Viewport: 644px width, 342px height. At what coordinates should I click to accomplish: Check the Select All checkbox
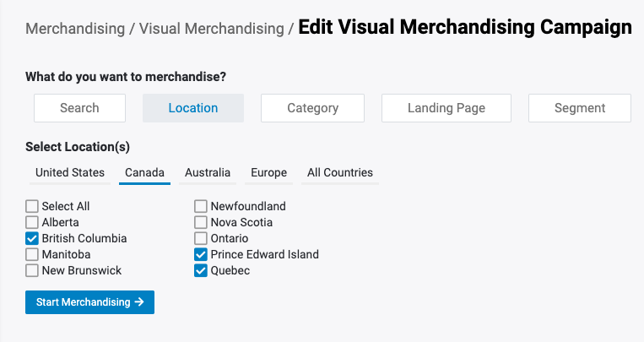[32, 206]
